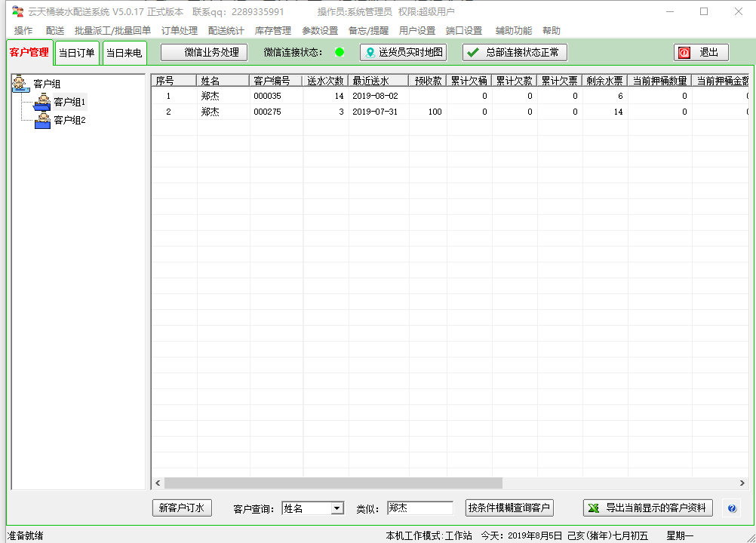
Task: Open the 客户查询 姓名 dropdown
Action: (337, 508)
